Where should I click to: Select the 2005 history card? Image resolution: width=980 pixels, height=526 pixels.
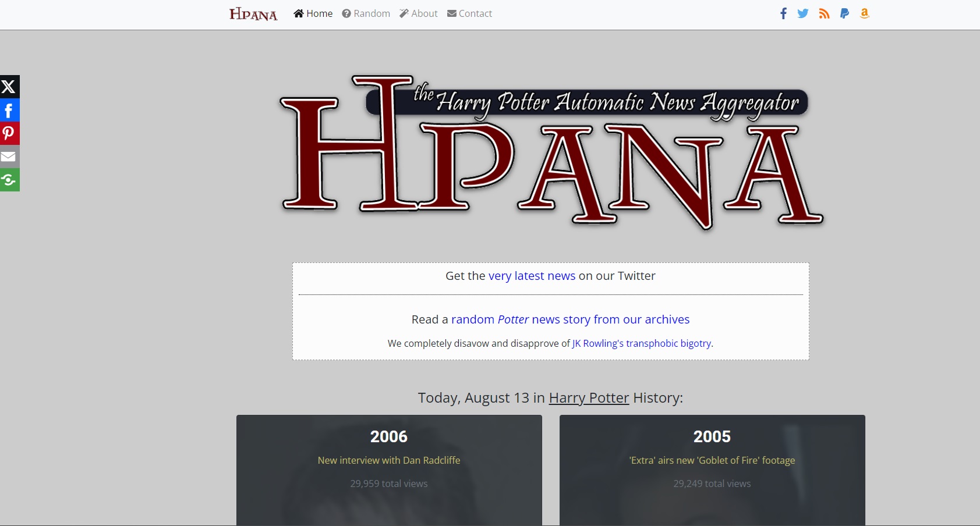pos(712,470)
